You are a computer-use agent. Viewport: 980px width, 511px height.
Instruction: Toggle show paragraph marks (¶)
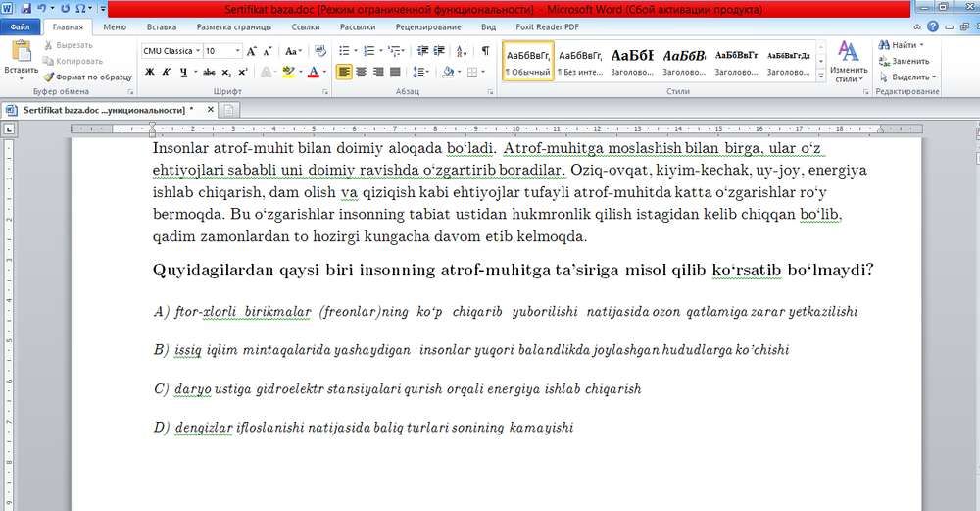coord(485,51)
